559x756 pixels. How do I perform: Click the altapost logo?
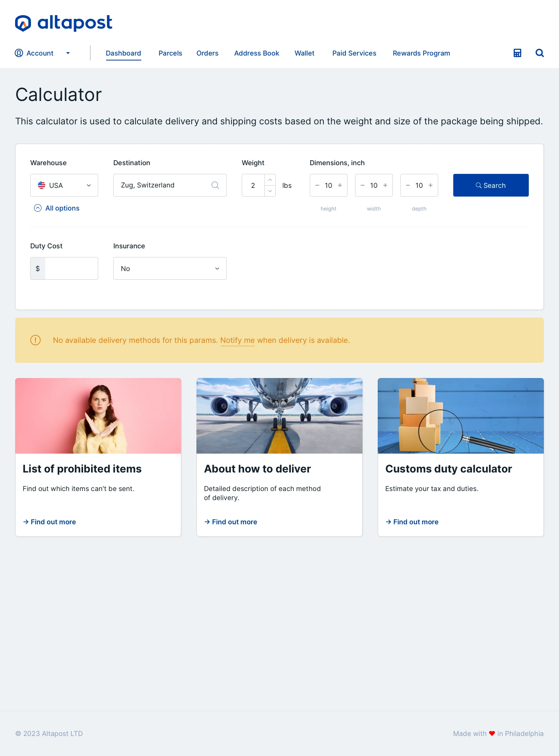(x=63, y=23)
